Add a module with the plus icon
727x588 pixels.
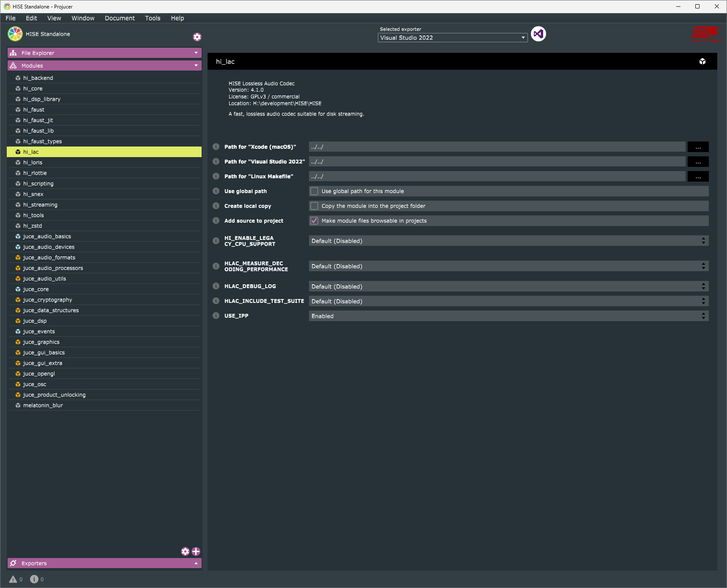click(x=196, y=552)
